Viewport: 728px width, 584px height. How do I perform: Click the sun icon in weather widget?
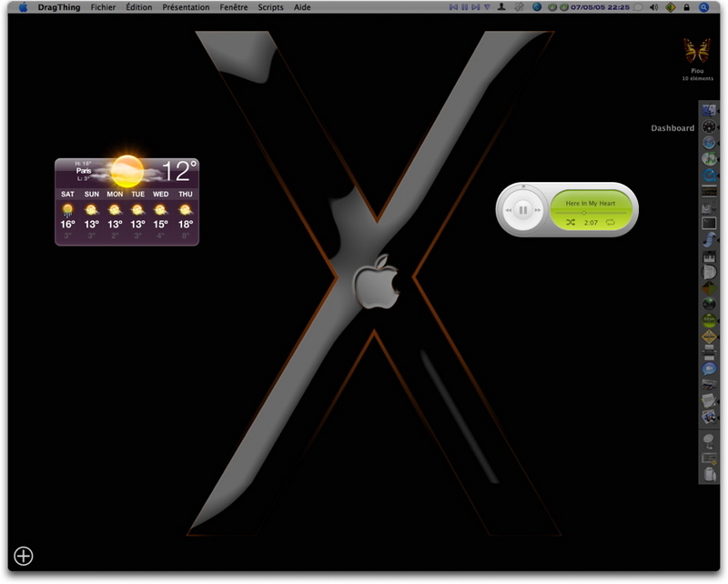coord(126,170)
